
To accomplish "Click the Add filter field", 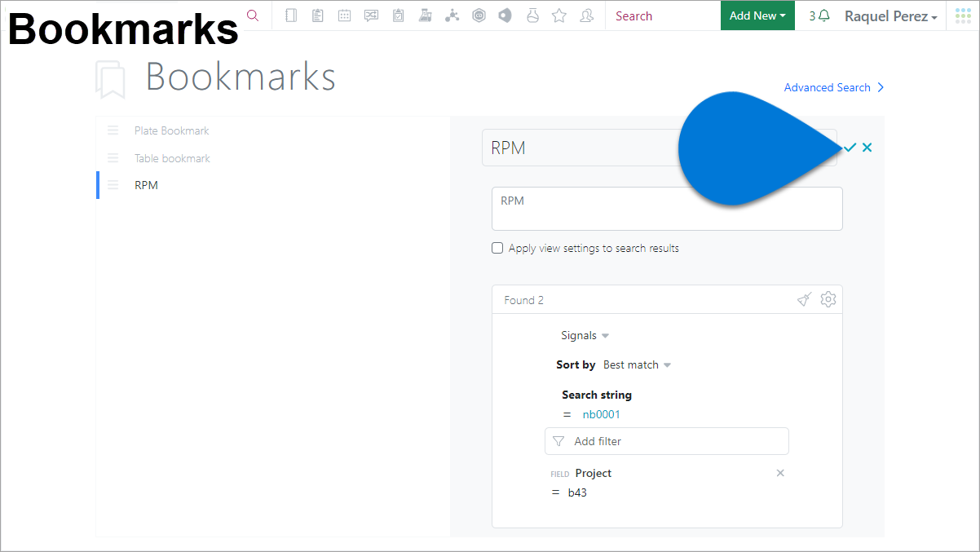I will (667, 441).
